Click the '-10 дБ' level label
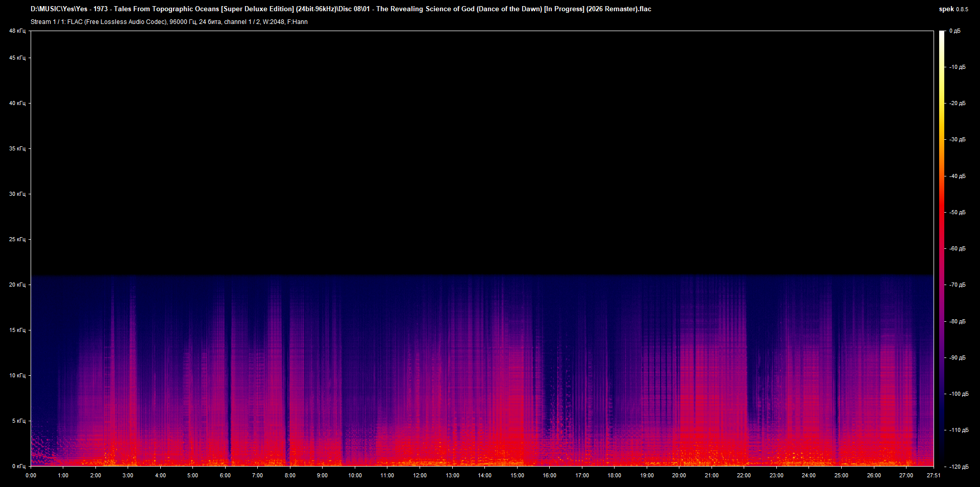The image size is (980, 487). (x=958, y=67)
